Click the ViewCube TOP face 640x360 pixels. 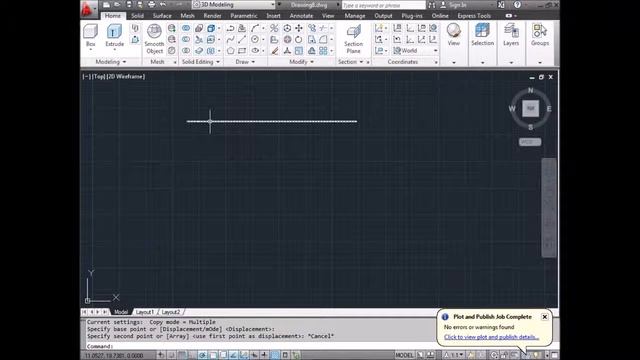click(x=530, y=109)
